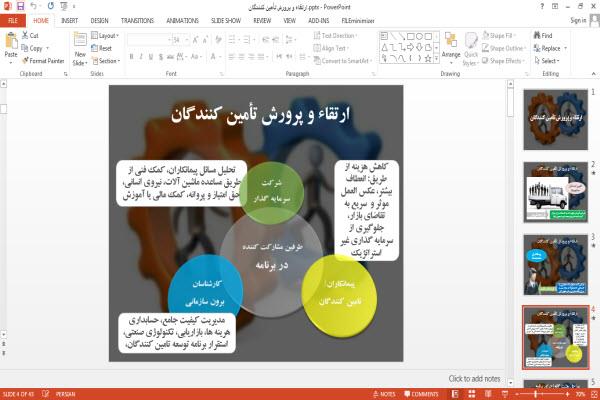This screenshot has width=600, height=400.
Task: Start Slide Show from status bar
Action: coord(505,394)
